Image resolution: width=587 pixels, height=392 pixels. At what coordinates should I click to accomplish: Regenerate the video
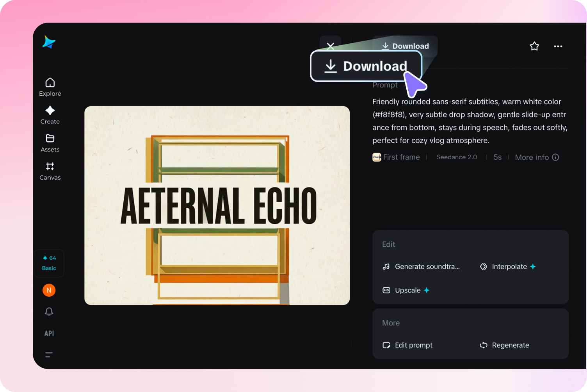pyautogui.click(x=504, y=345)
